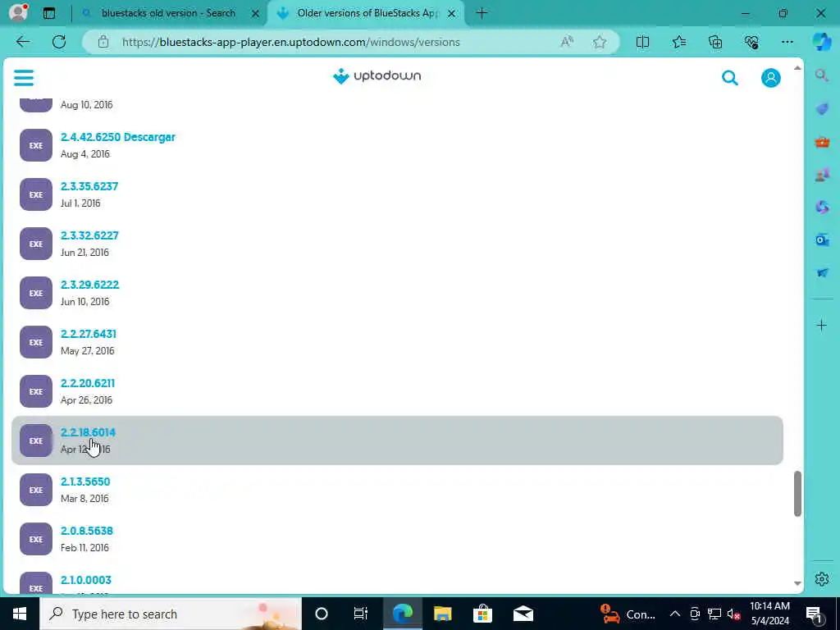Open version 2.3.32.6227 link
The width and height of the screenshot is (840, 630).
(x=89, y=235)
